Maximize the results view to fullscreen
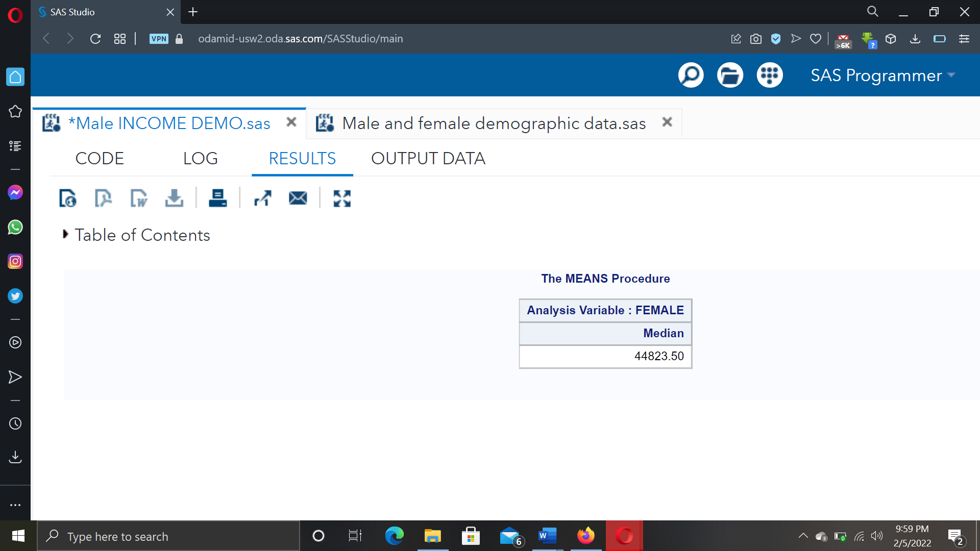The image size is (980, 551). [x=341, y=198]
